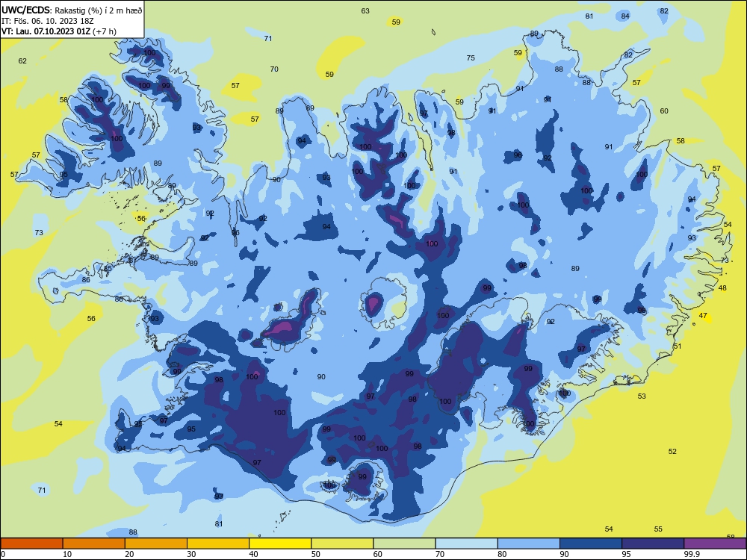Click the humidity value '84' in the northeast

[x=625, y=16]
